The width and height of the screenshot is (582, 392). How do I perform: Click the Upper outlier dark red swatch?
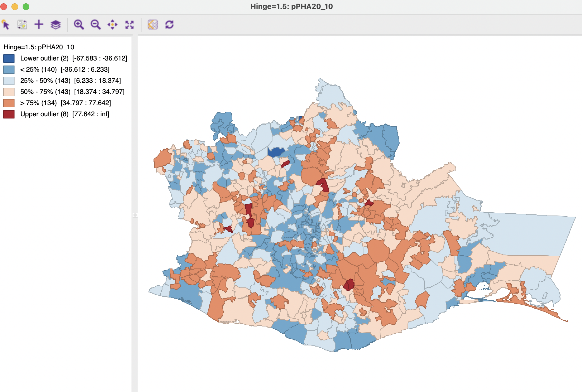click(x=9, y=114)
